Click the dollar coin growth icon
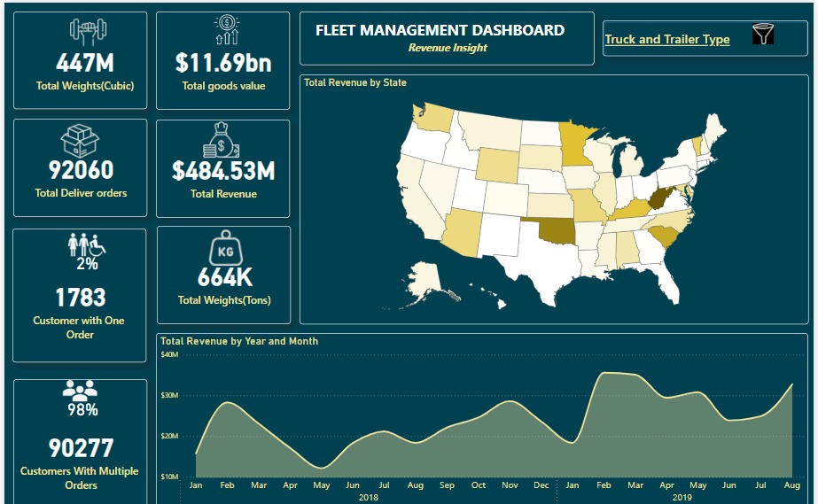 [x=226, y=30]
